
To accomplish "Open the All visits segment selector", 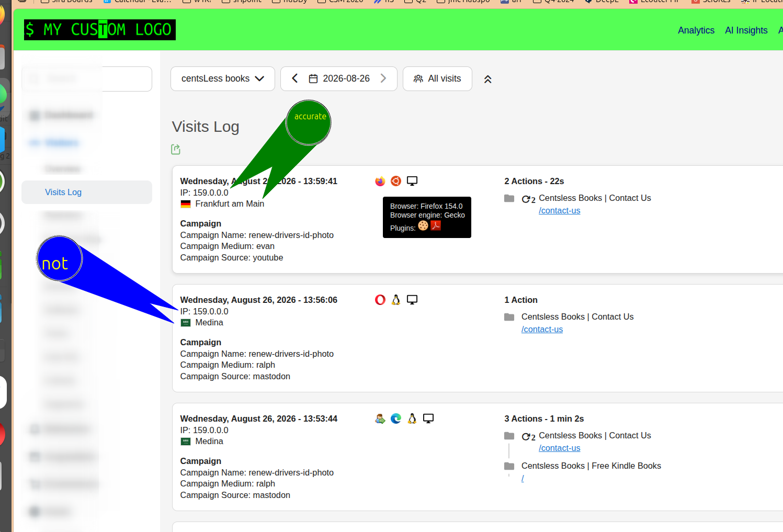I will point(437,78).
